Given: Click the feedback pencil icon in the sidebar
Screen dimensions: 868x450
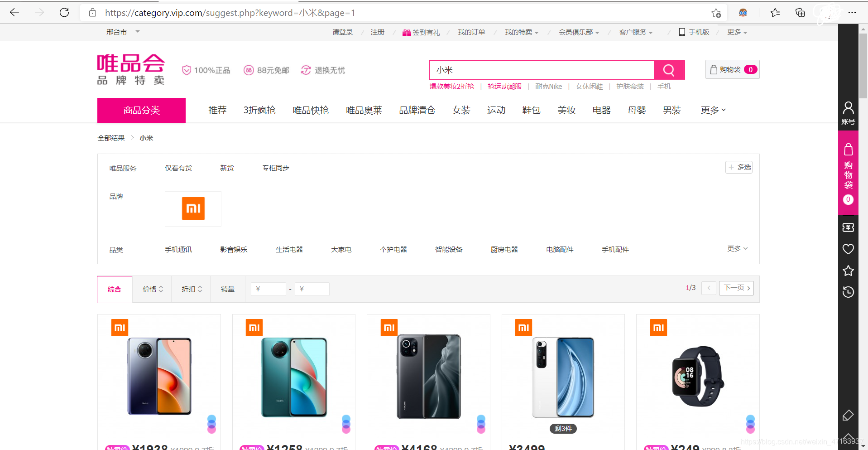Looking at the screenshot, I should (848, 415).
